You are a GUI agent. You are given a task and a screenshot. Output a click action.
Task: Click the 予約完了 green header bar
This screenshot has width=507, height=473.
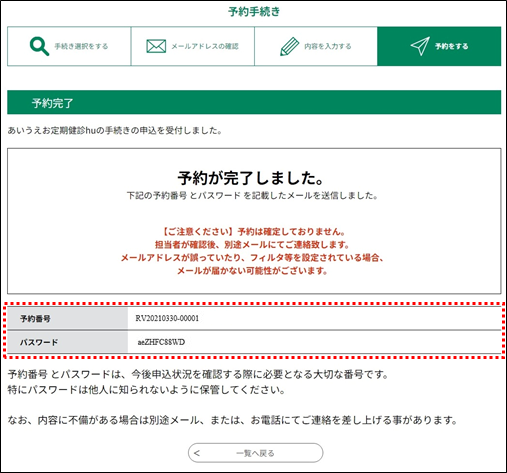click(254, 102)
